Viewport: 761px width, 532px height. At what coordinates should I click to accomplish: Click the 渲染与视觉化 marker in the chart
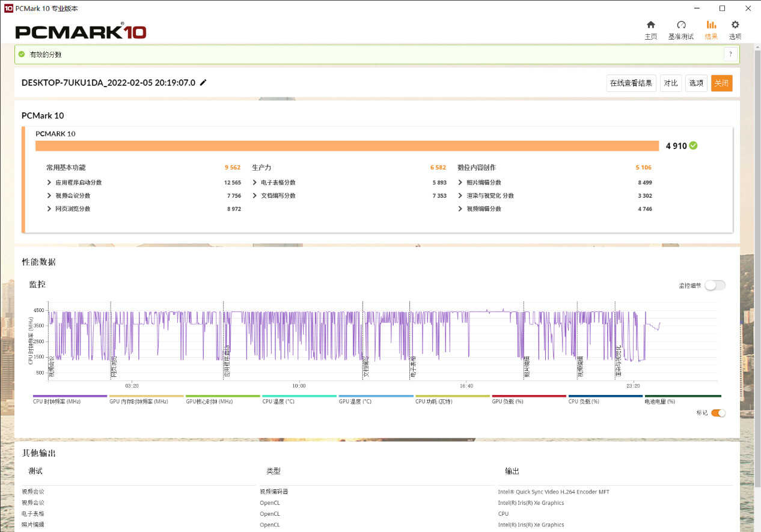(x=618, y=362)
